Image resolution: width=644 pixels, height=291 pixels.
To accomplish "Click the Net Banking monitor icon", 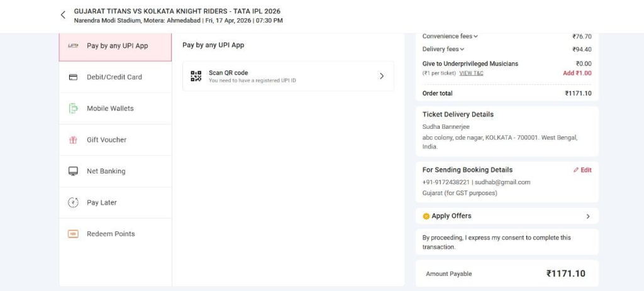I will (73, 171).
